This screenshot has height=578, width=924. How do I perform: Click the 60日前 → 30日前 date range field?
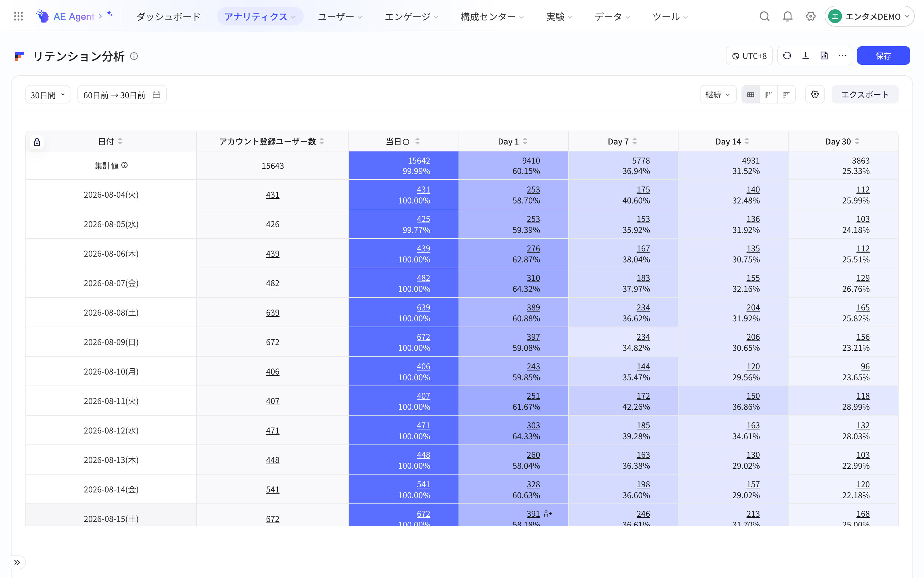[x=122, y=95]
